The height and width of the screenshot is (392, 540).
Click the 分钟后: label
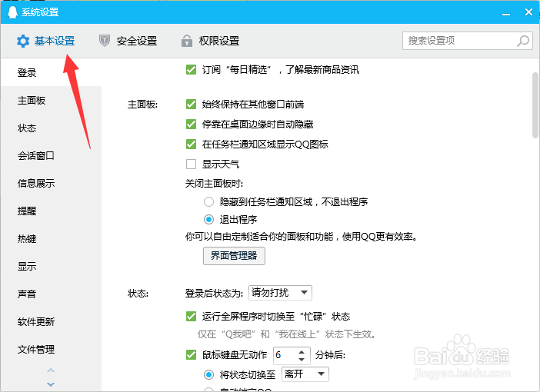[330, 355]
